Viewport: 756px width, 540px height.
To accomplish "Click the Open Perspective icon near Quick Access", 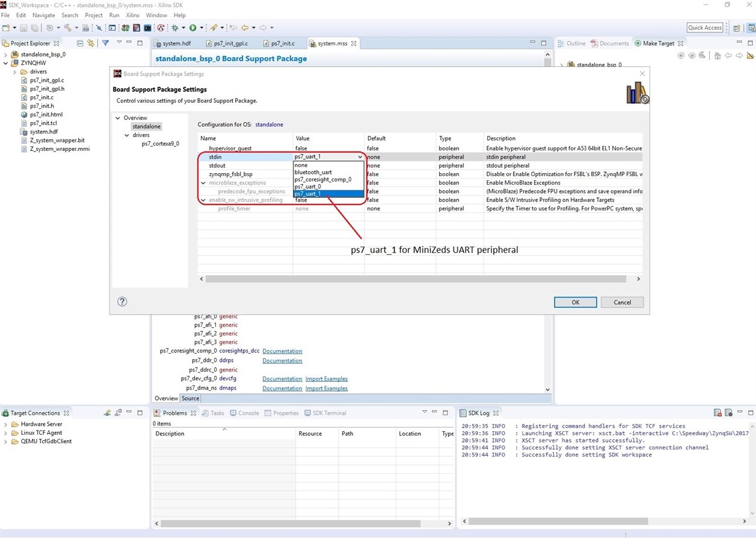I will 736,28.
